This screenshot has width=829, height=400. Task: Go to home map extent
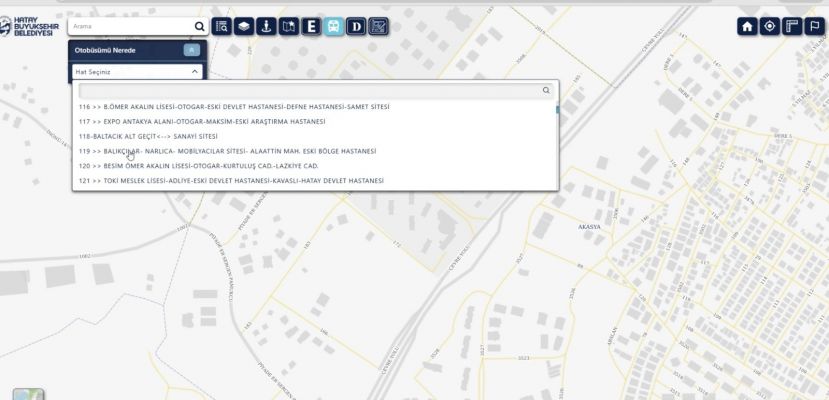pos(747,27)
